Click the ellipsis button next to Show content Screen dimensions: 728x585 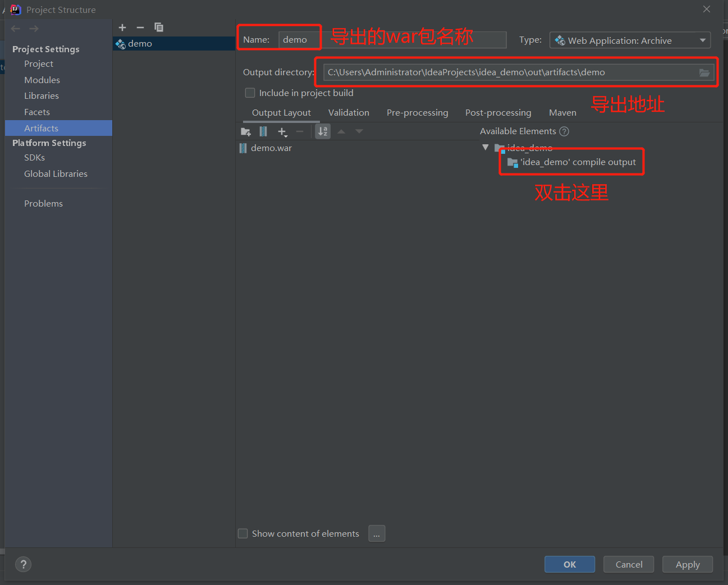click(377, 533)
